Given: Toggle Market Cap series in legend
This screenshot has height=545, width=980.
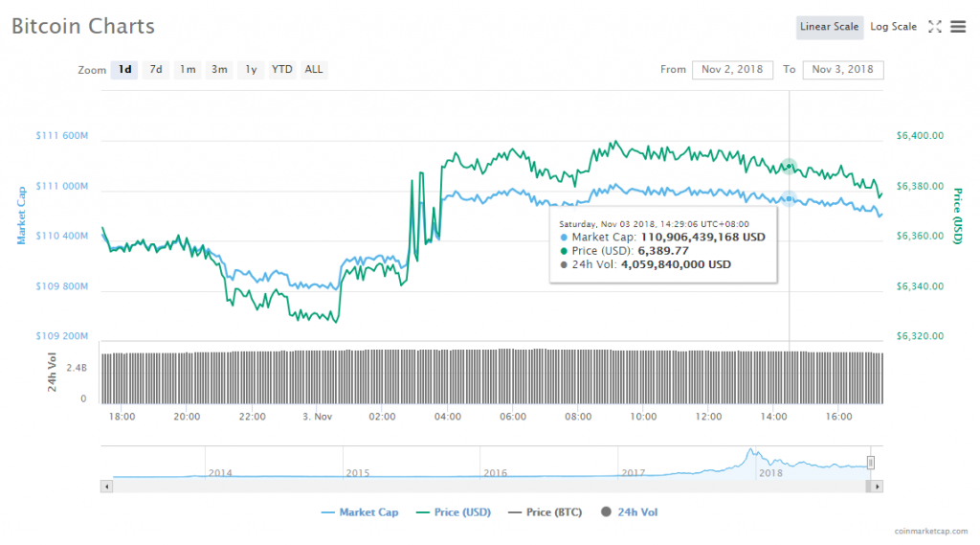Looking at the screenshot, I should coord(360,512).
